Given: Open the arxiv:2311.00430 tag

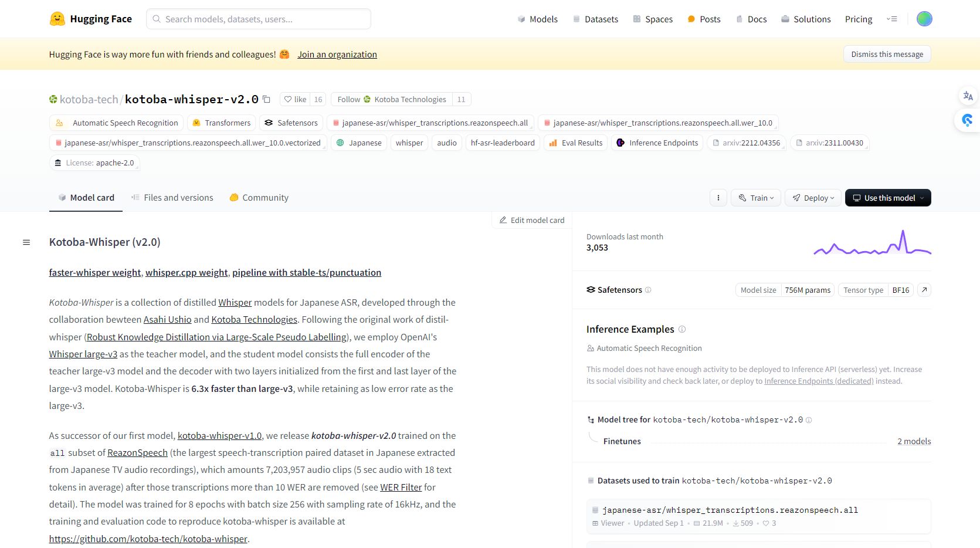Looking at the screenshot, I should [x=829, y=143].
